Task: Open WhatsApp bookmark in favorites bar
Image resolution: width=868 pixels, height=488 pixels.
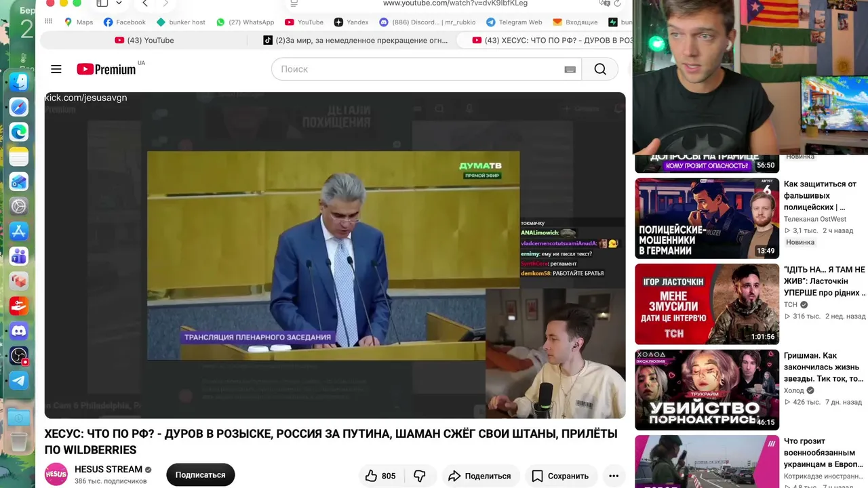Action: pyautogui.click(x=245, y=22)
